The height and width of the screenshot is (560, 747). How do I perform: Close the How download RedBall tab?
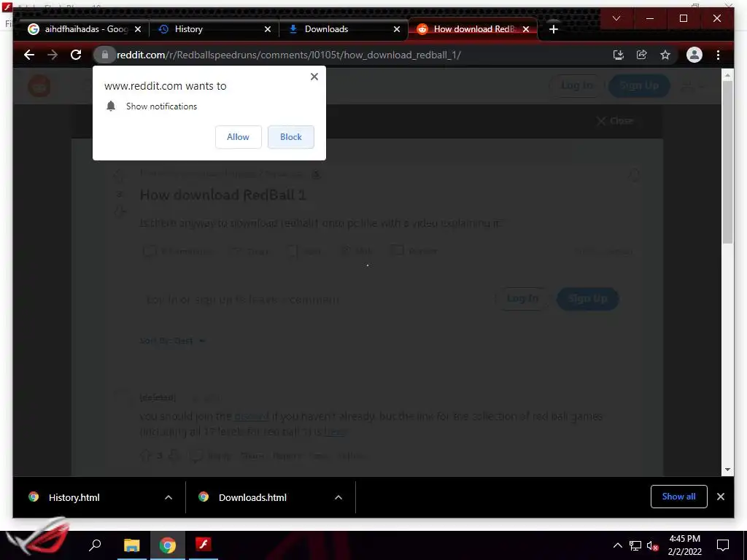pos(526,29)
